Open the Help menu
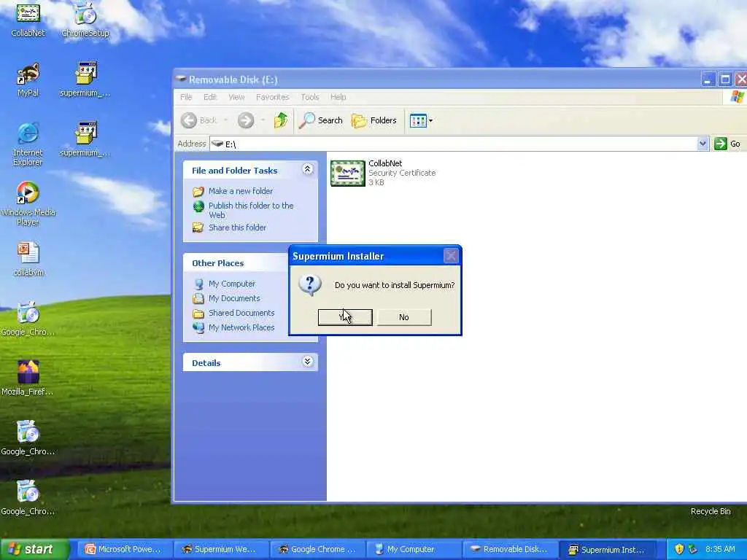Screen dimensions: 747x560 click(x=338, y=97)
